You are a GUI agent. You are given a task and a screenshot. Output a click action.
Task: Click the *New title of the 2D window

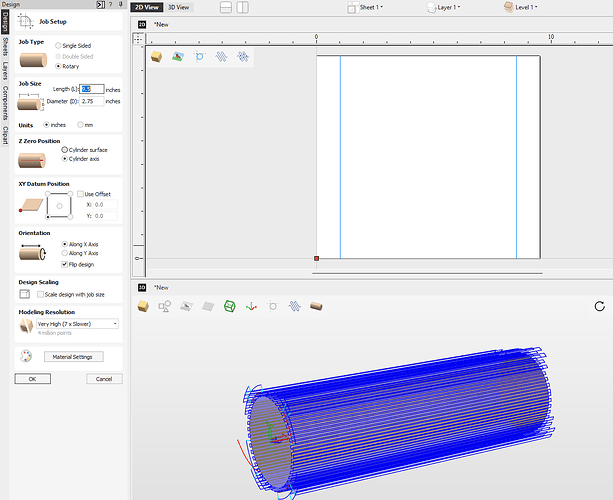[x=161, y=24]
